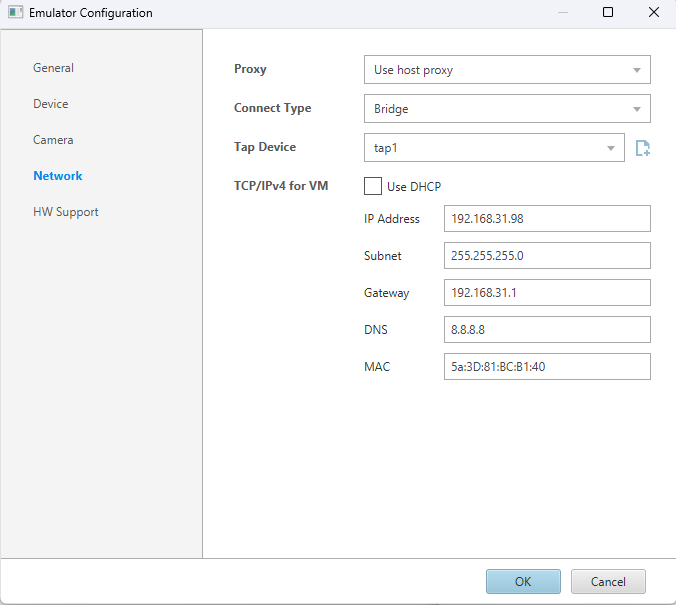Maximize the Emulator Configuration window
Image resolution: width=676 pixels, height=605 pixels.
tap(608, 13)
